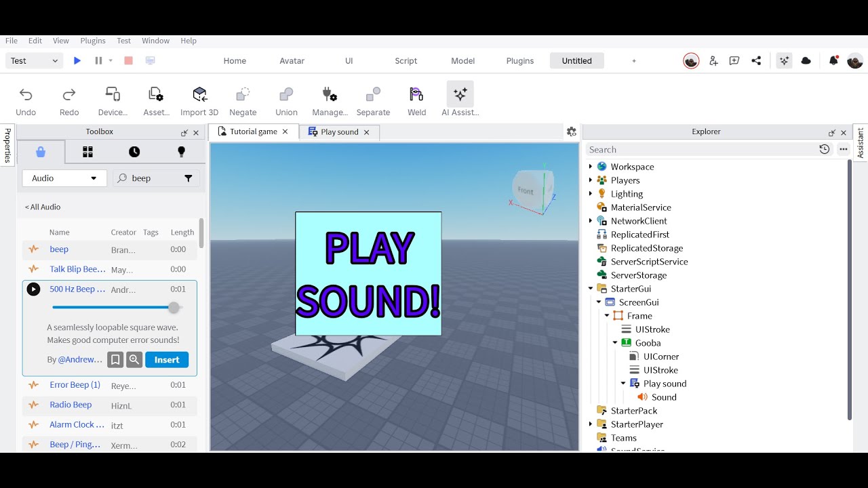This screenshot has height=488, width=868.
Task: Go back via All Audio link
Action: (43, 207)
